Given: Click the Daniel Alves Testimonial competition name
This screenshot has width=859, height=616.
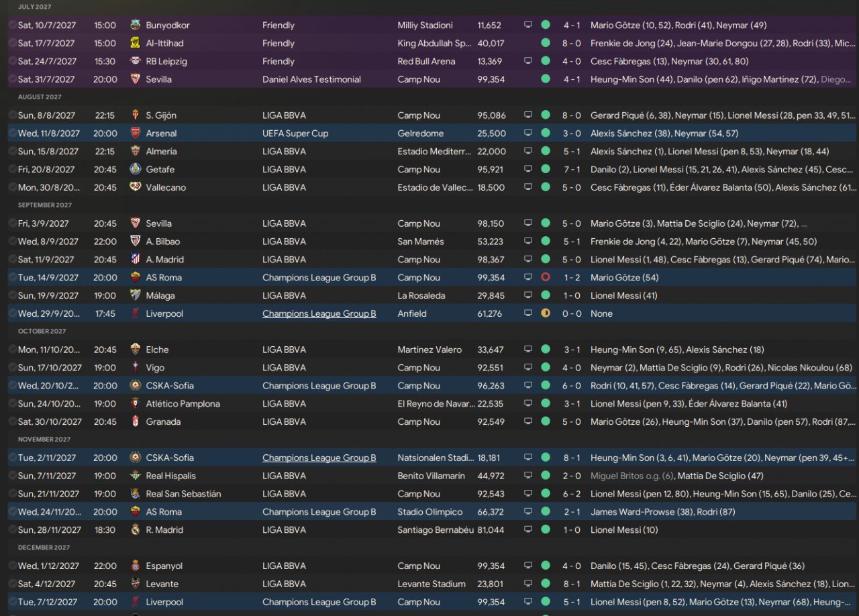Looking at the screenshot, I should click(311, 79).
